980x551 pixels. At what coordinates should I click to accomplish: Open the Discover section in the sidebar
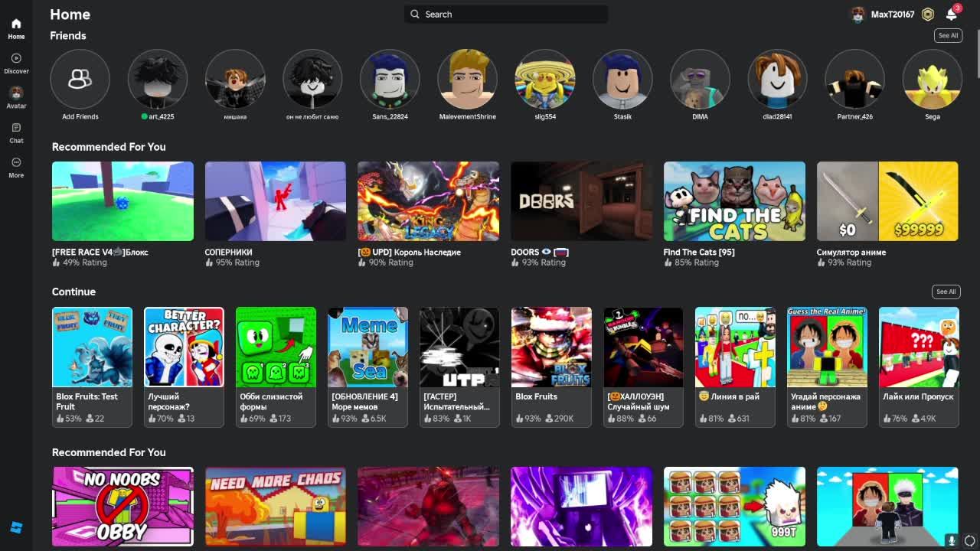click(x=16, y=64)
